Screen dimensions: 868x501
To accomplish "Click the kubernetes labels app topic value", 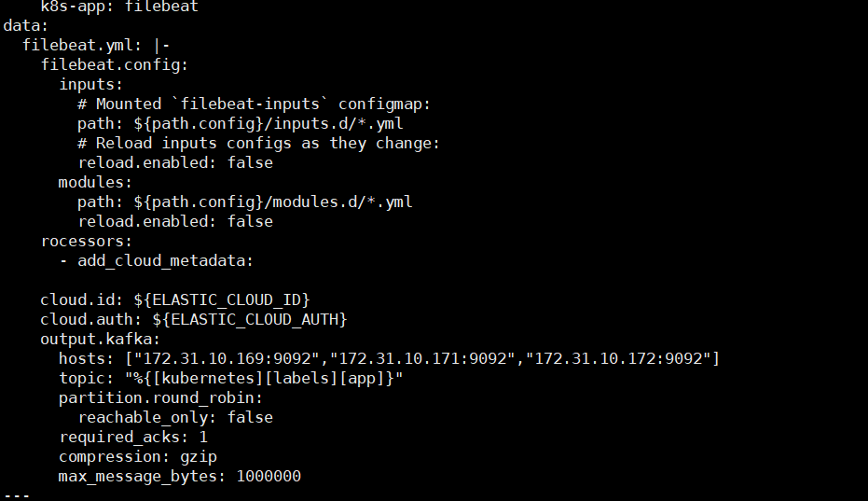I will [264, 379].
